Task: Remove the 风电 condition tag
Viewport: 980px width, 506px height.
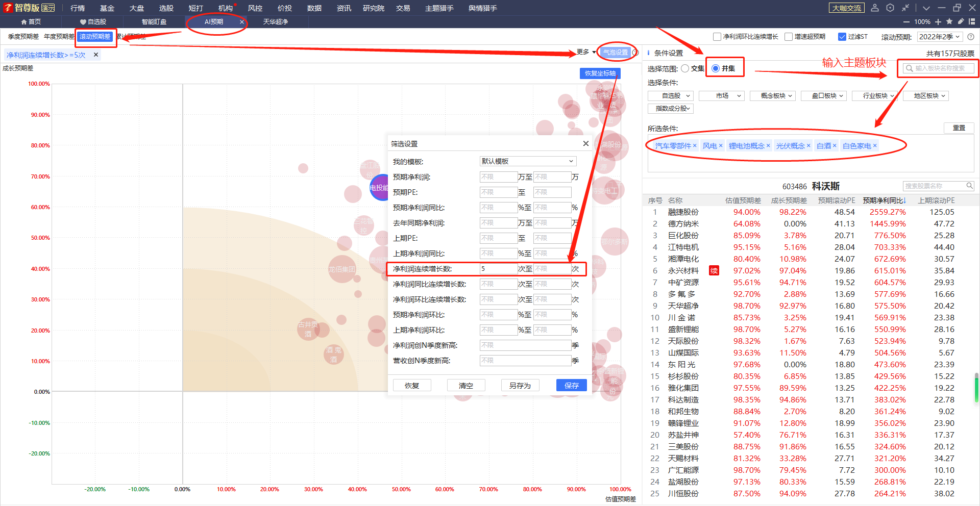Action: point(721,145)
